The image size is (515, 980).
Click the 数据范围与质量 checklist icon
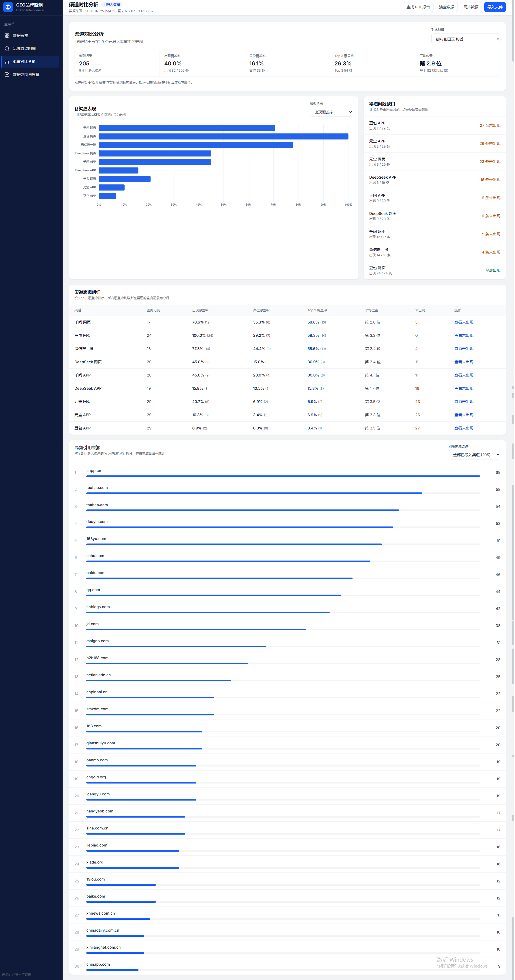point(7,75)
